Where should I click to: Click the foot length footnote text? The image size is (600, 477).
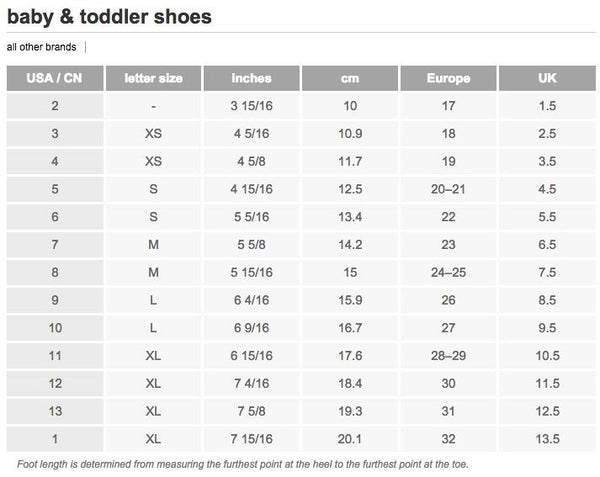click(x=243, y=464)
